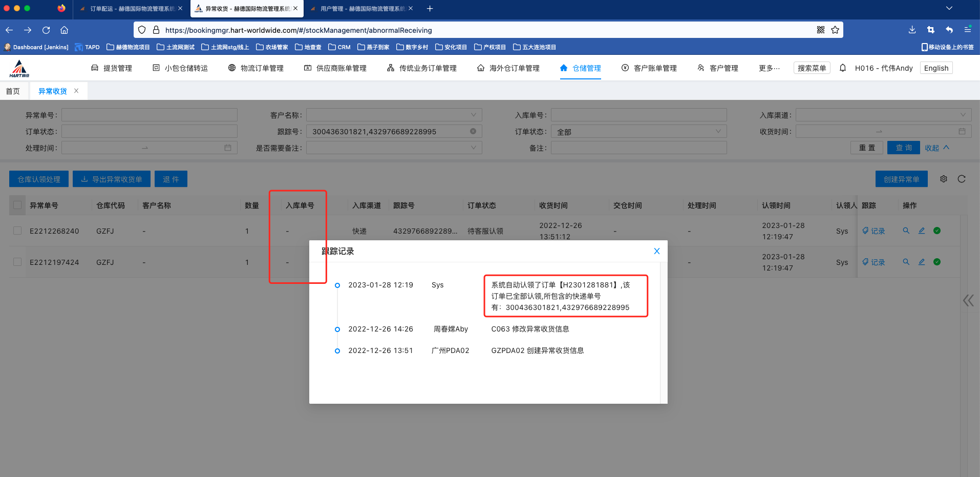Check the row checkbox for E2212268240
980x477 pixels.
tap(17, 231)
